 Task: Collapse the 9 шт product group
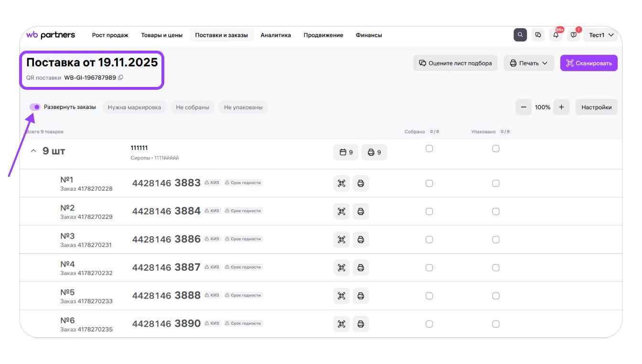33,151
